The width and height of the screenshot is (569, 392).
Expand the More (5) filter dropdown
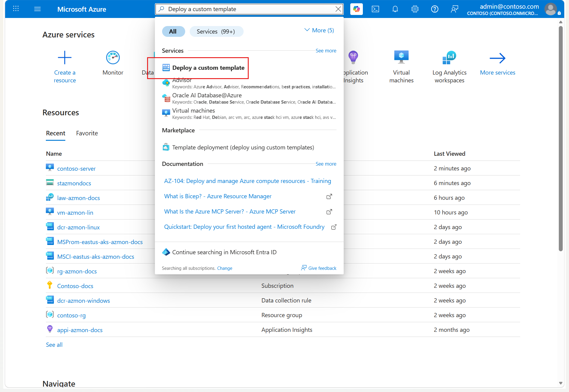click(319, 30)
